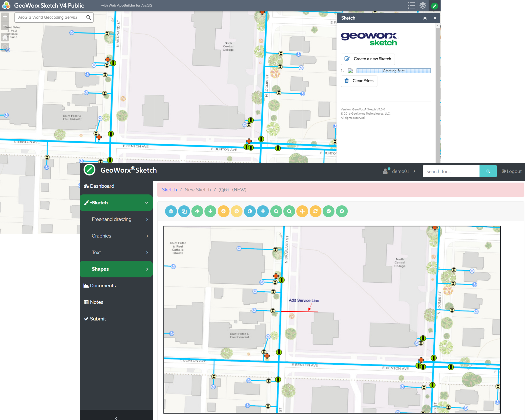Click the green up arrow icon

[197, 211]
